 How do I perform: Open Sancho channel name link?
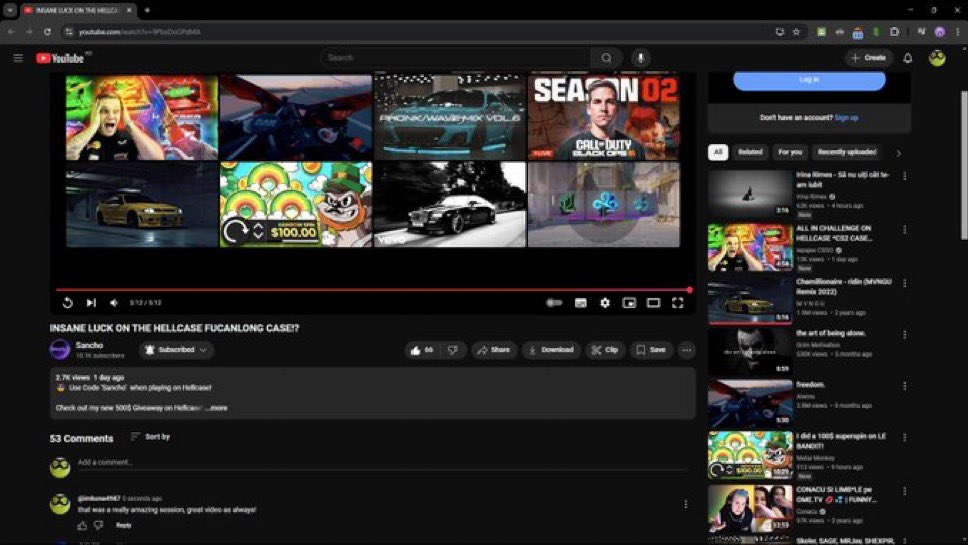point(90,345)
